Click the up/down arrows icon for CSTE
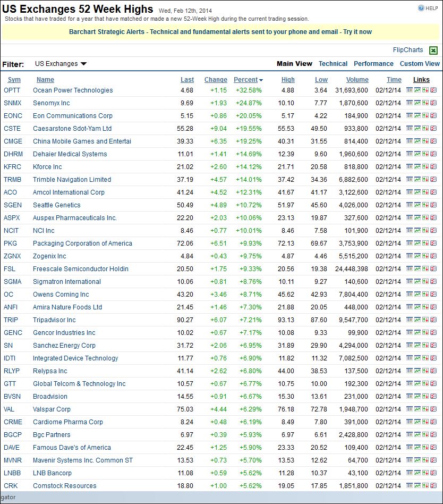 pyautogui.click(x=425, y=129)
